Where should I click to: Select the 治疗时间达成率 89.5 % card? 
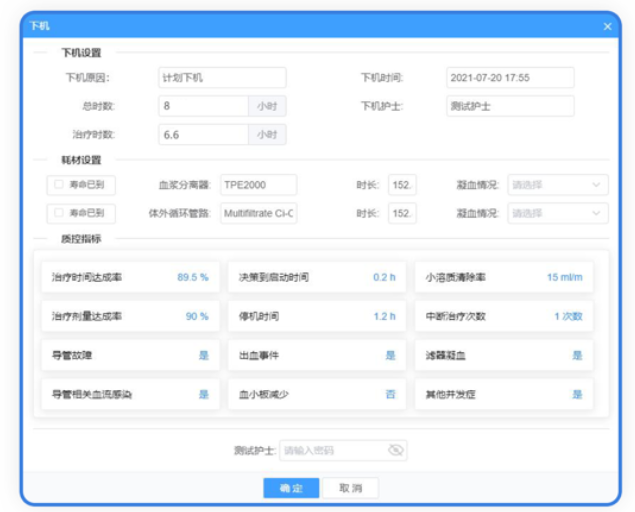coord(130,277)
